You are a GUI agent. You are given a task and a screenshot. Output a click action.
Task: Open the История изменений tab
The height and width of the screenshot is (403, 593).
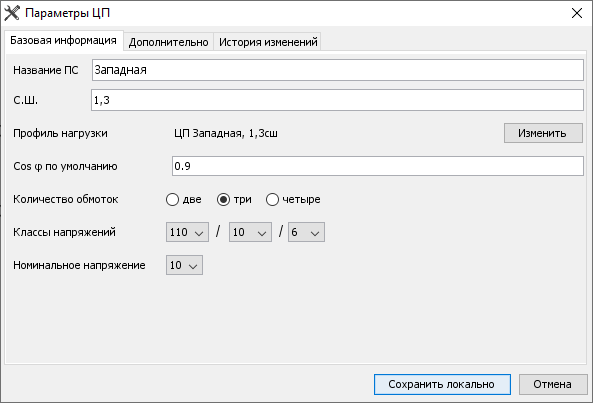pyautogui.click(x=268, y=42)
